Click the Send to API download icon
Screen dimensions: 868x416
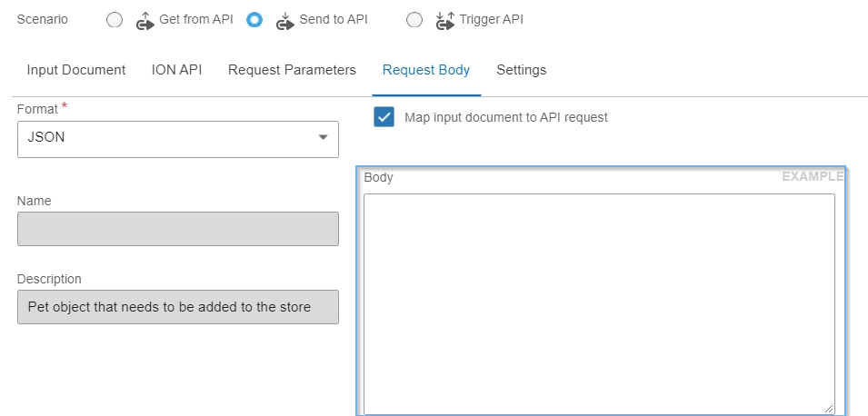[285, 21]
